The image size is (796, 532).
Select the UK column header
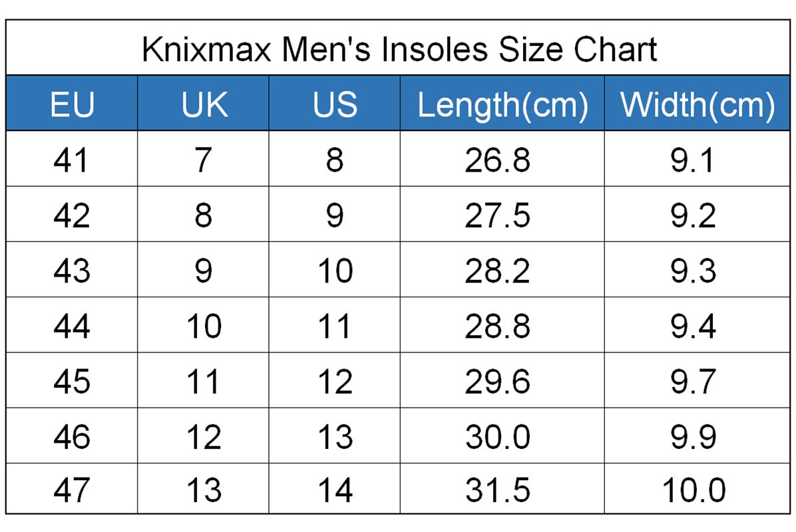pyautogui.click(x=204, y=104)
